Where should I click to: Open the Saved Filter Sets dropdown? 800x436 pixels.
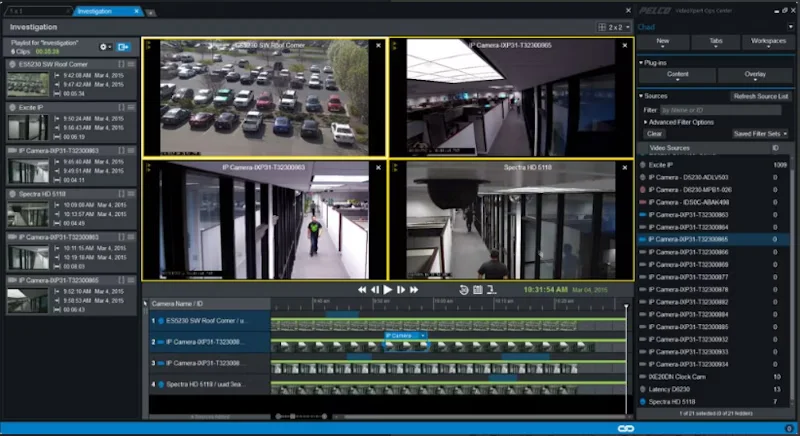(760, 133)
